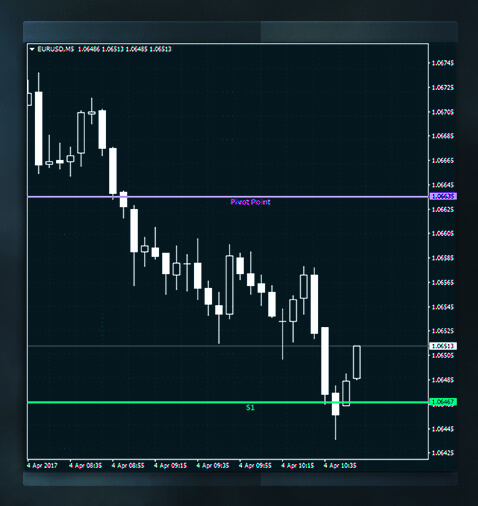
Task: Select the purple Pivot Point line label
Action: [x=250, y=202]
